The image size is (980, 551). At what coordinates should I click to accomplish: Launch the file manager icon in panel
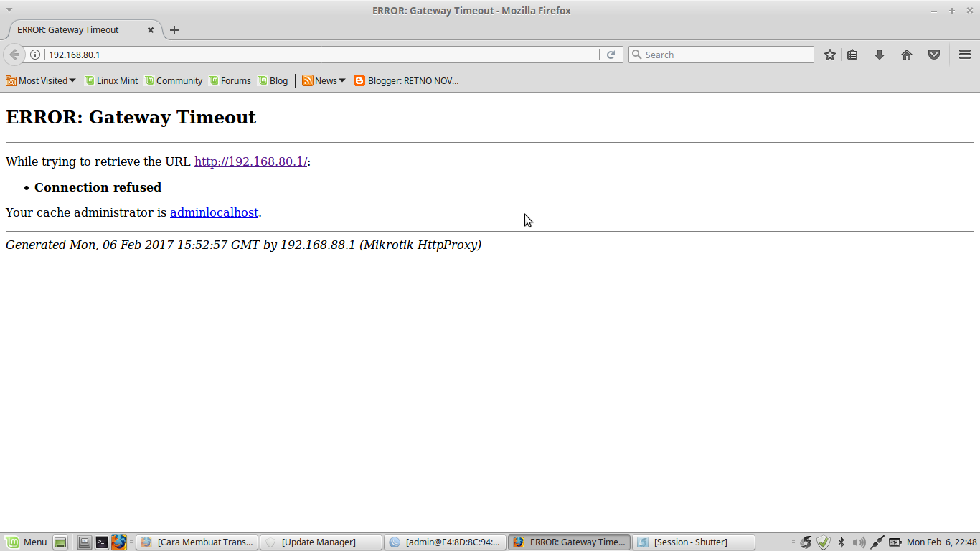(x=85, y=542)
